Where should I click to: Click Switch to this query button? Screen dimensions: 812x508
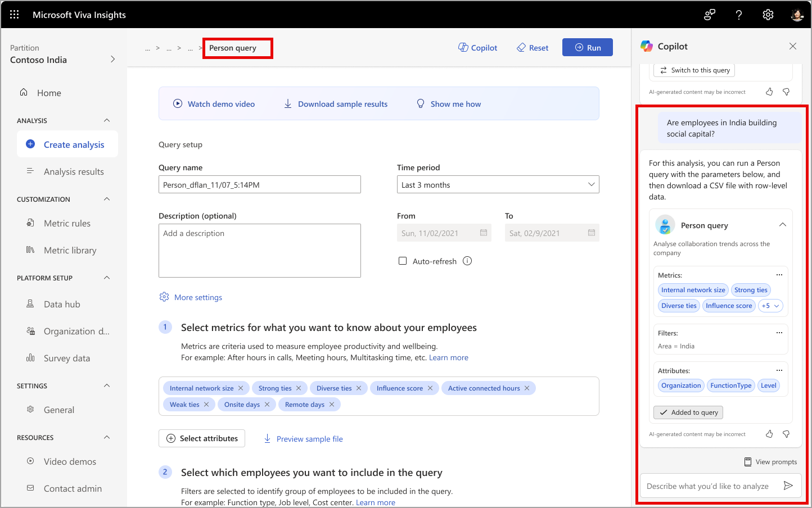coord(694,70)
